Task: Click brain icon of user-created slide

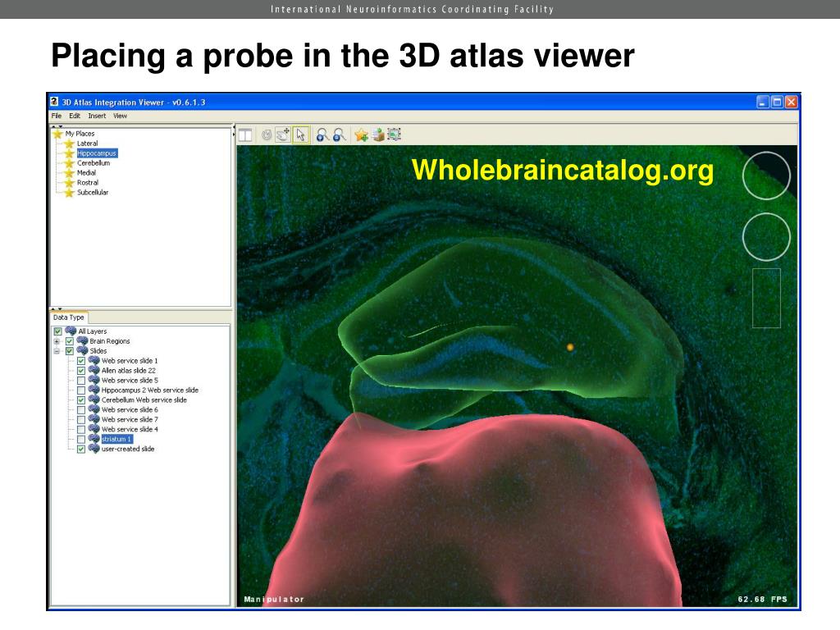Action: tap(94, 449)
